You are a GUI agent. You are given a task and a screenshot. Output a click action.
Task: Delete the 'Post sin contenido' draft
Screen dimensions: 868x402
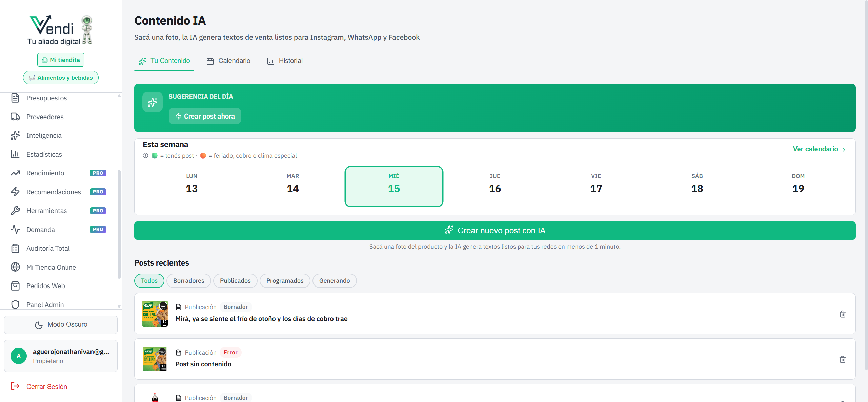pyautogui.click(x=843, y=359)
